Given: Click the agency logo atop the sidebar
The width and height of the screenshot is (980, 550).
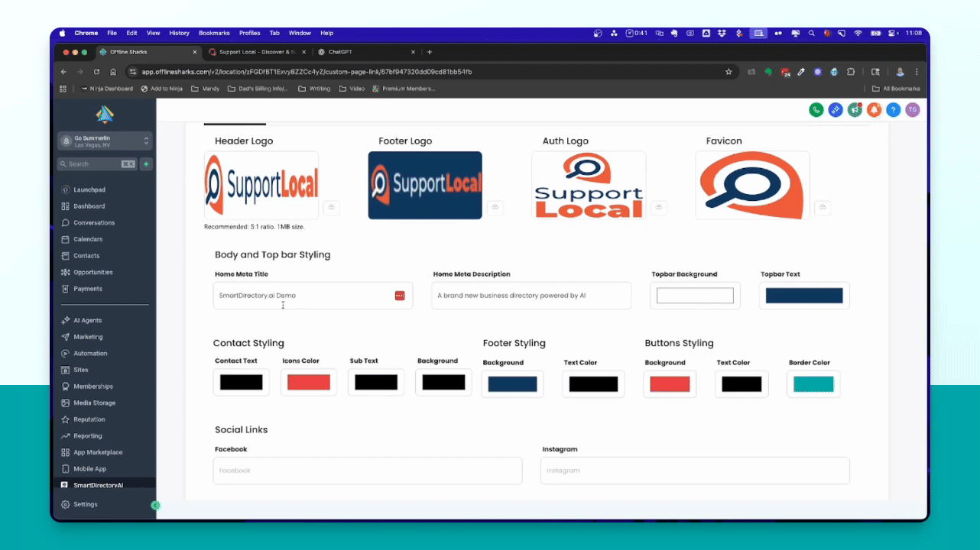Looking at the screenshot, I should tap(105, 115).
